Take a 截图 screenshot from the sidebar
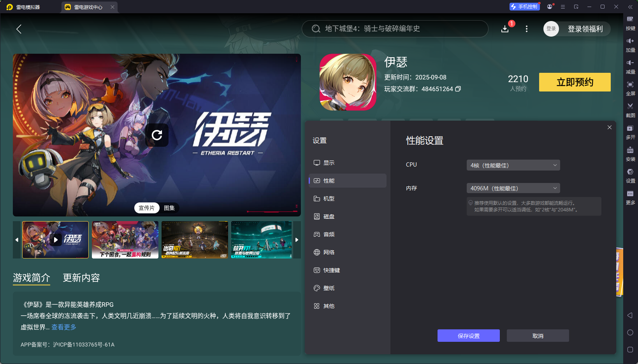 pyautogui.click(x=630, y=111)
